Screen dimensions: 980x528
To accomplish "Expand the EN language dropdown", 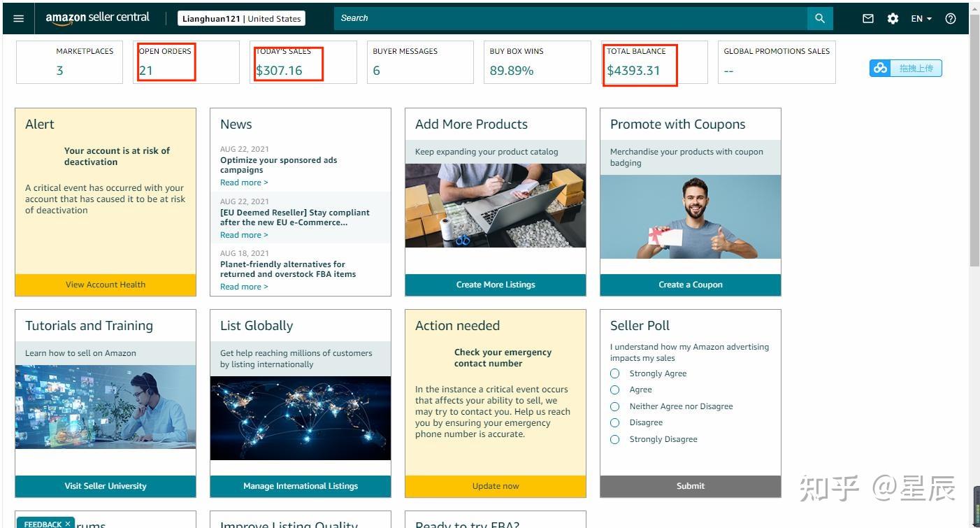I will coord(921,19).
